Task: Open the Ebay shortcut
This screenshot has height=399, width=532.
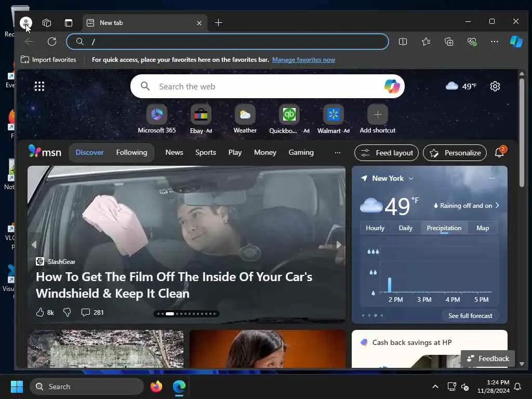Action: tap(201, 119)
